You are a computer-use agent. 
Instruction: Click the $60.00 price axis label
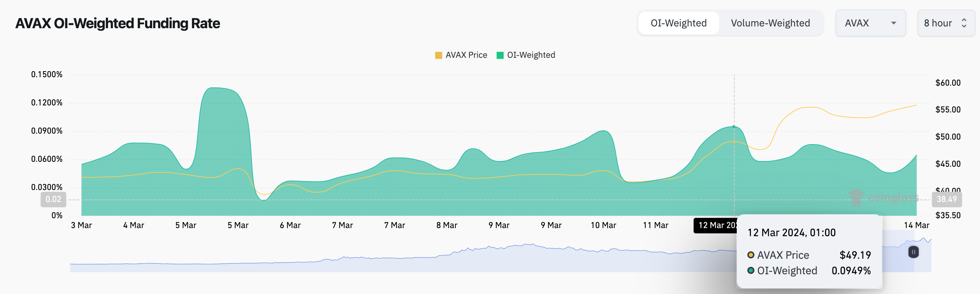[x=948, y=83]
